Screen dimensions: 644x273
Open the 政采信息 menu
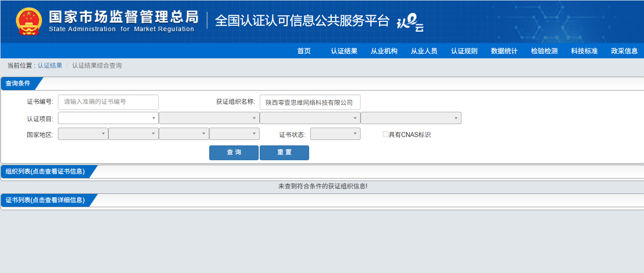click(x=624, y=51)
